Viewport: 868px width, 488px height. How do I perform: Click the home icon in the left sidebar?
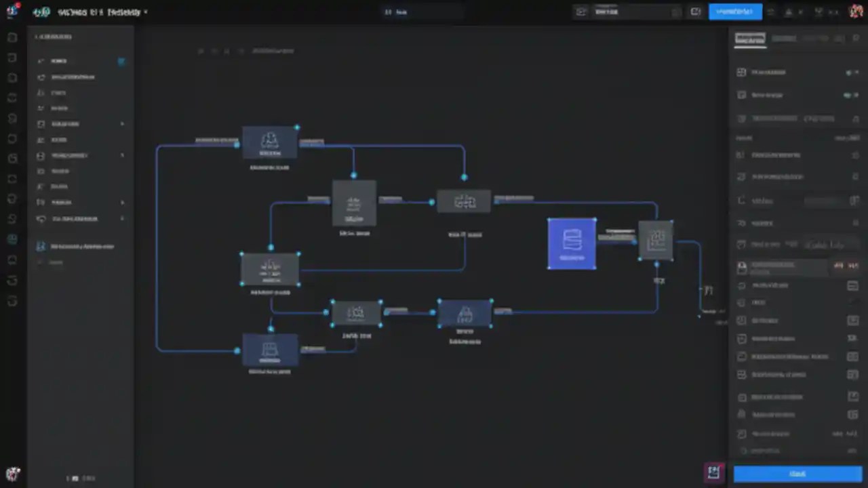click(x=58, y=60)
